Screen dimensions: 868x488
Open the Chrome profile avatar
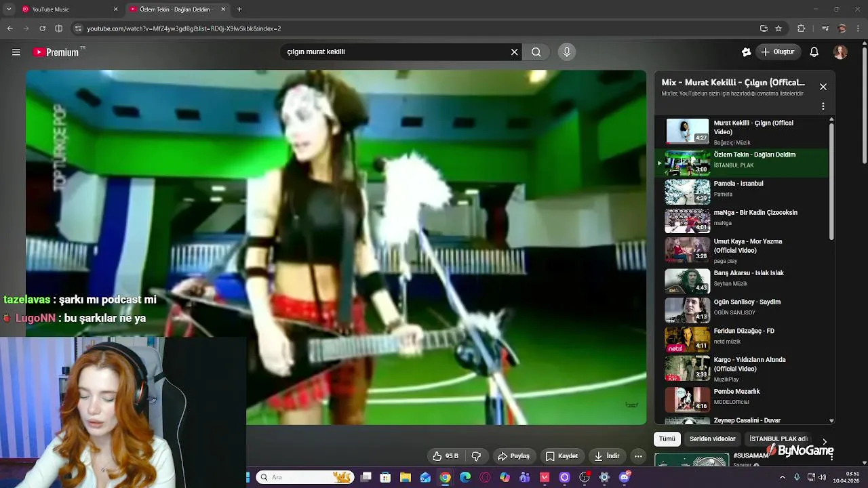(x=842, y=28)
